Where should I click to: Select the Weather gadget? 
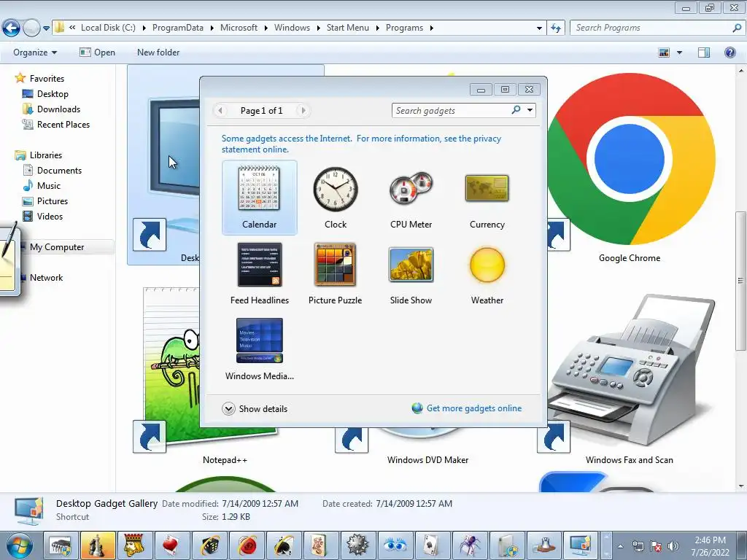[x=487, y=274]
